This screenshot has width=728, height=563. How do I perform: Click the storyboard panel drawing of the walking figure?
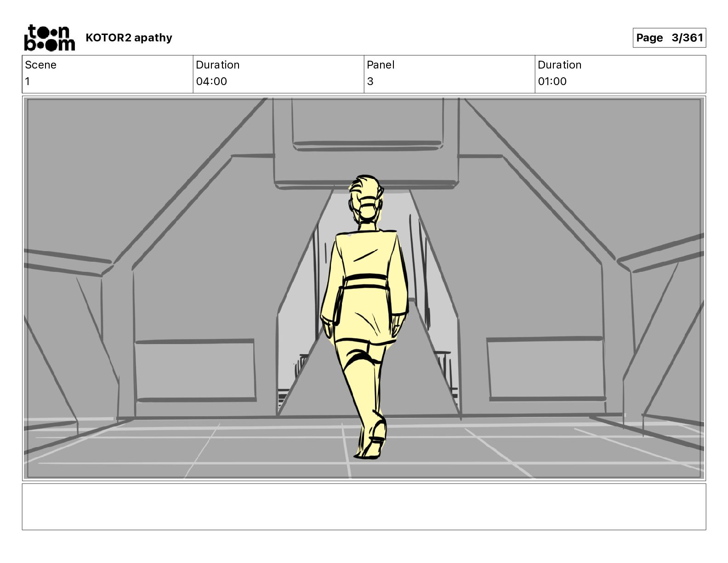point(364,288)
